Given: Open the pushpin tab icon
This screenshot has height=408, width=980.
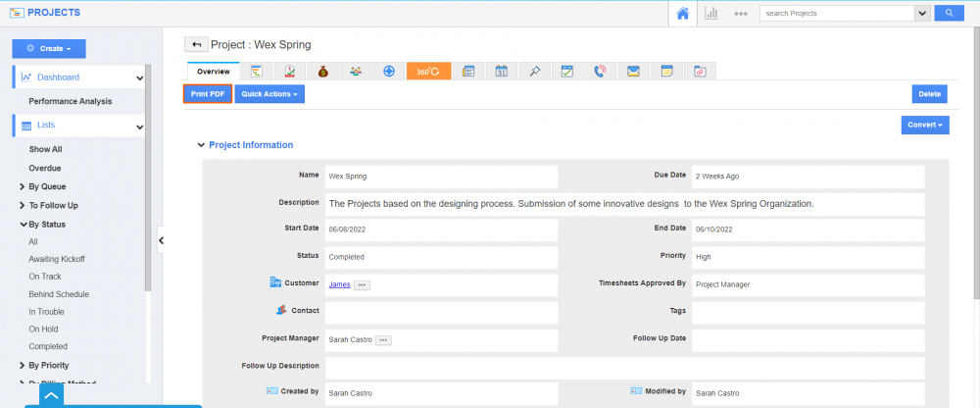Looking at the screenshot, I should click(x=534, y=72).
